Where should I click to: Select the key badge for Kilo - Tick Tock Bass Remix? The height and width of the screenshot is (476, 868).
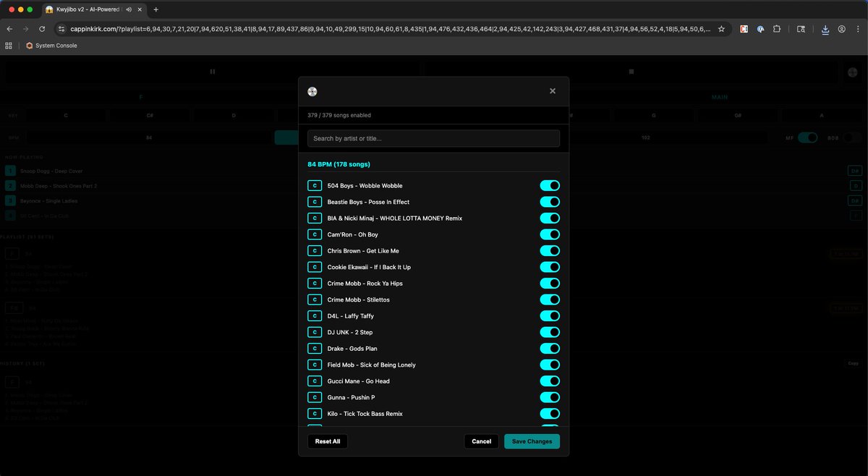pyautogui.click(x=315, y=414)
